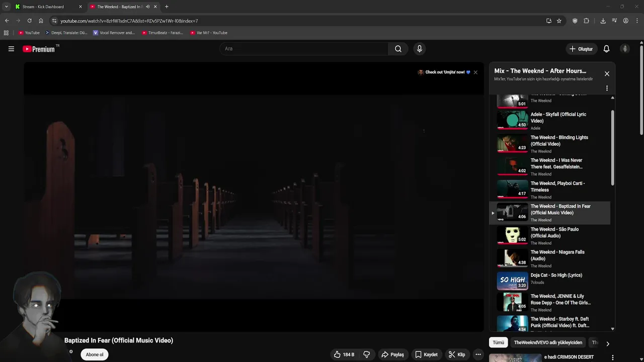Screen dimensions: 644x362
Task: Open browser three-dot menu
Action: pos(637,21)
